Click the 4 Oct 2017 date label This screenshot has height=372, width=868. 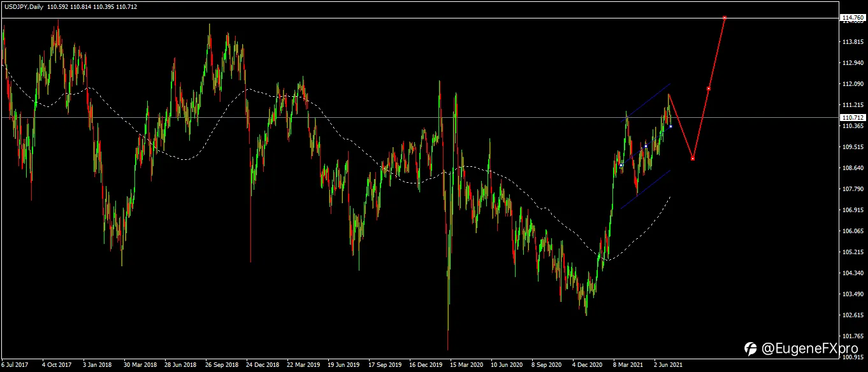(x=56, y=366)
